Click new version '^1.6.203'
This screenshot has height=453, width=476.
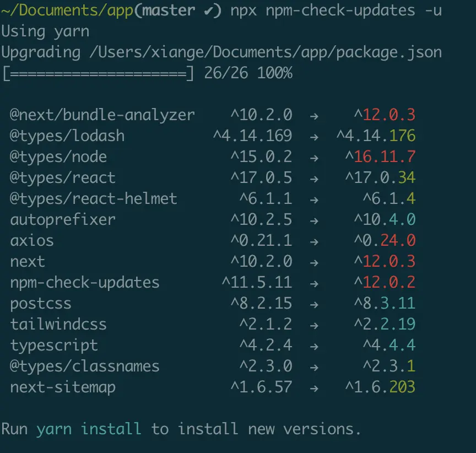tap(380, 388)
